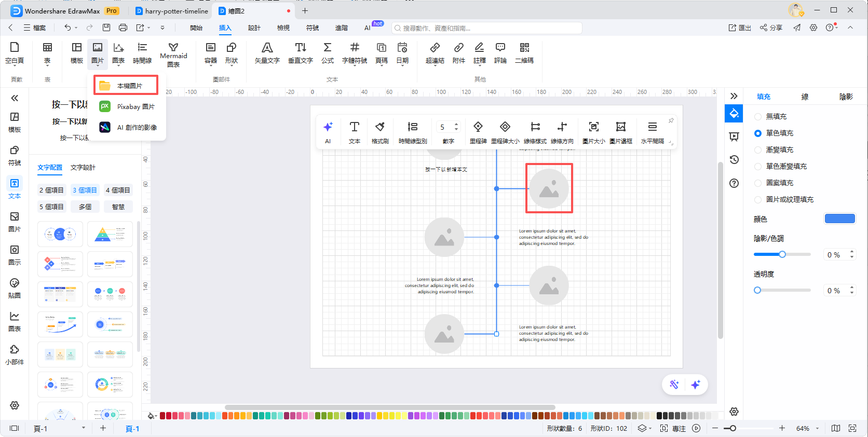Select 單色填充 radio option

point(758,133)
